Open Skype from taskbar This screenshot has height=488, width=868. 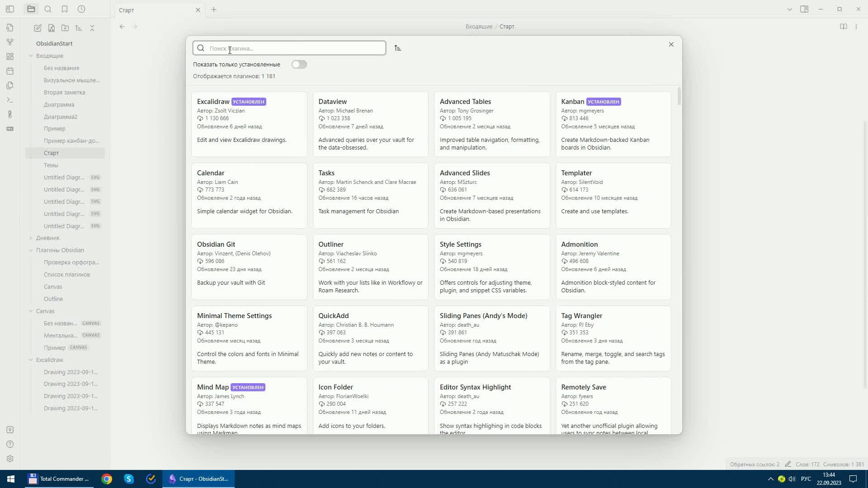[129, 479]
